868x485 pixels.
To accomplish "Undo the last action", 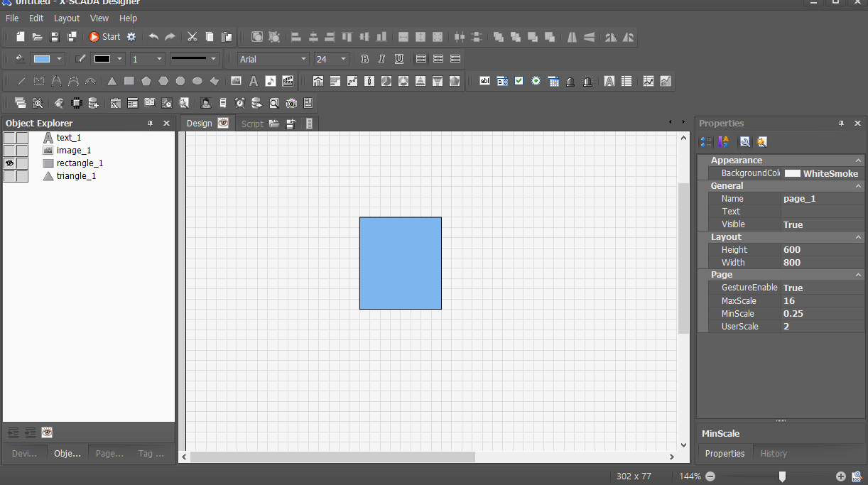I will pos(153,36).
